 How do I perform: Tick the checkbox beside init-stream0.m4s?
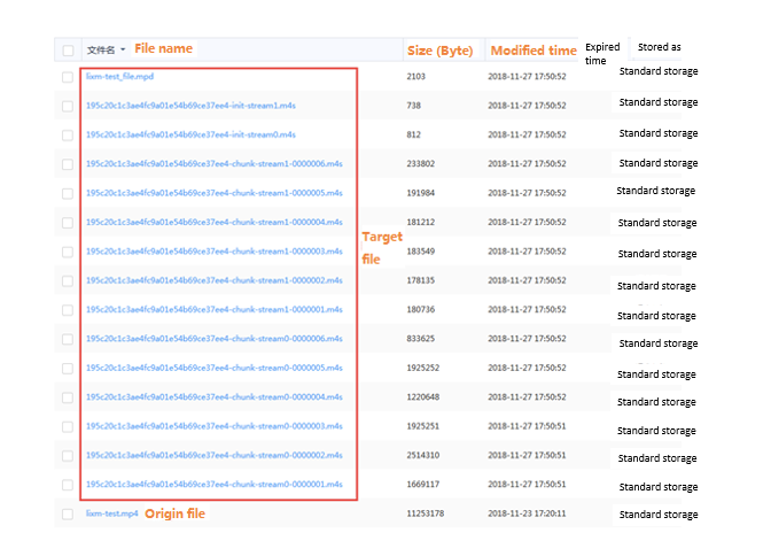[x=68, y=135]
